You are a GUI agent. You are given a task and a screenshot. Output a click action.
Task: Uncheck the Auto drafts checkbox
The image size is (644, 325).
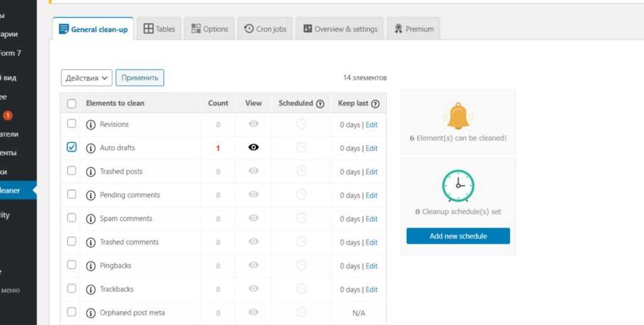pyautogui.click(x=72, y=147)
